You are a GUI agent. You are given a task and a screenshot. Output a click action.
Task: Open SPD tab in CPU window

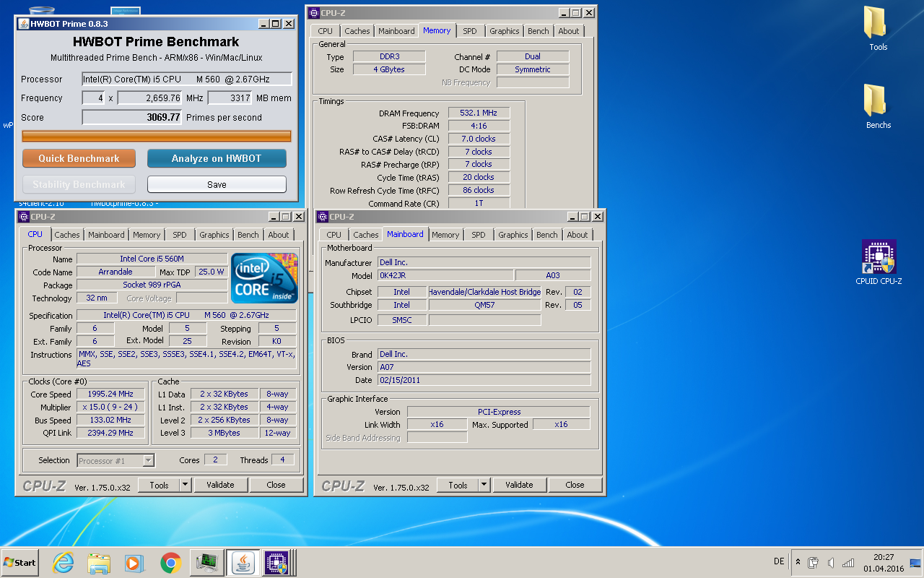pyautogui.click(x=180, y=235)
